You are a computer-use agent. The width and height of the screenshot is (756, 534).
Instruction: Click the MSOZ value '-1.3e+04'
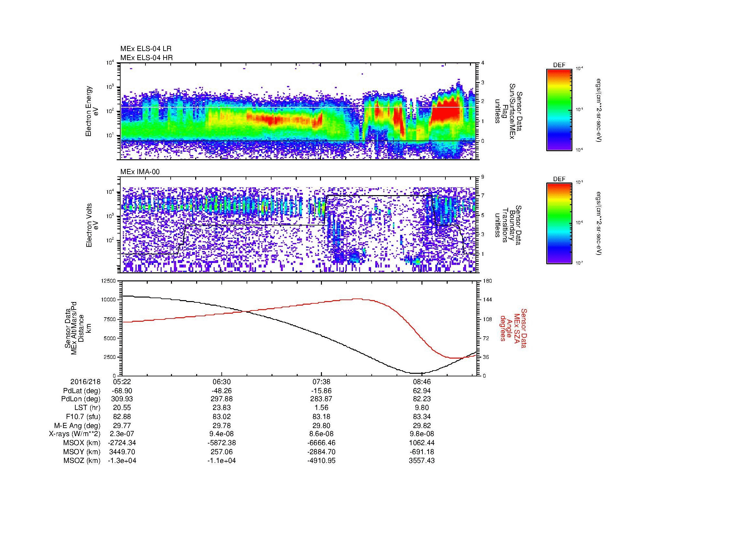(122, 461)
